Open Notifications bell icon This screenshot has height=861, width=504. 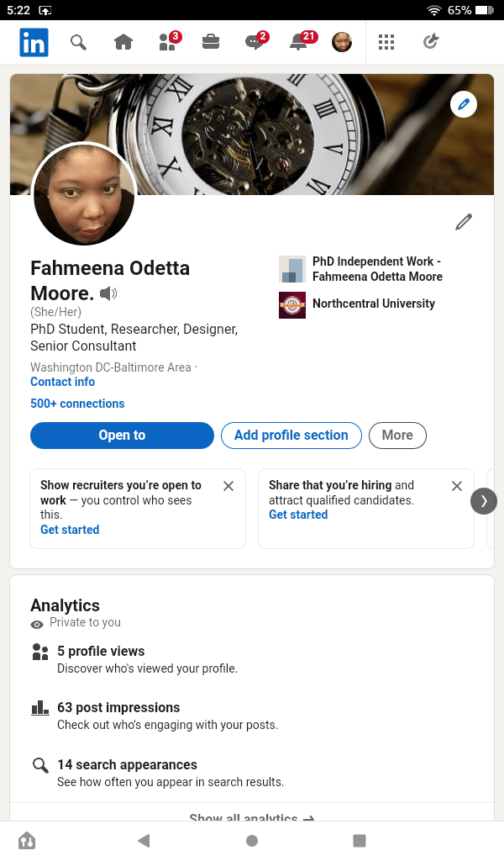pyautogui.click(x=298, y=42)
